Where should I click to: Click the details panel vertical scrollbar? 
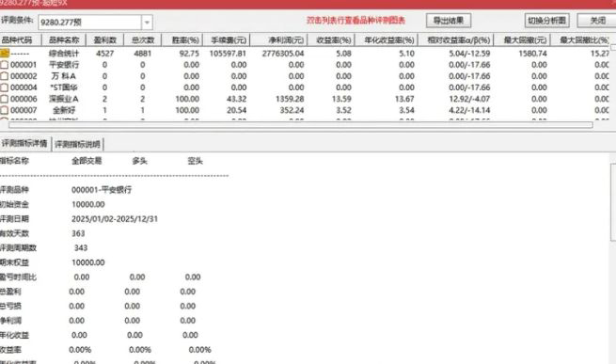click(613, 202)
